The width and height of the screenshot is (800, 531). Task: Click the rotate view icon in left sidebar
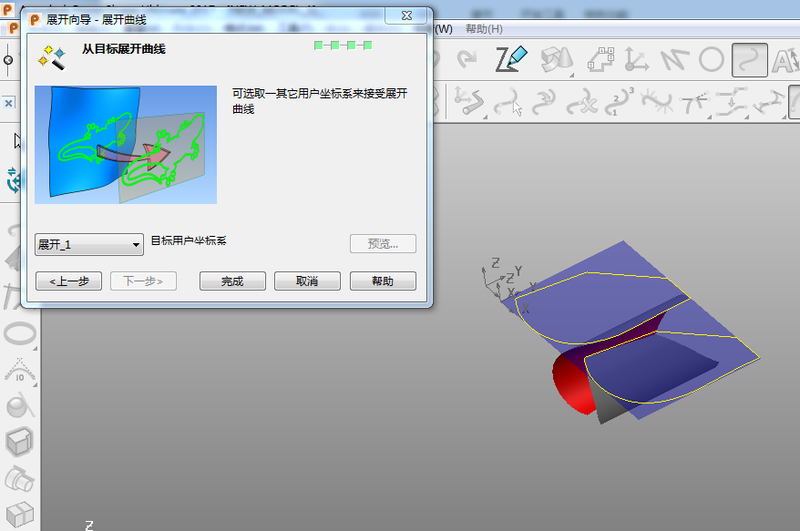pos(14,180)
